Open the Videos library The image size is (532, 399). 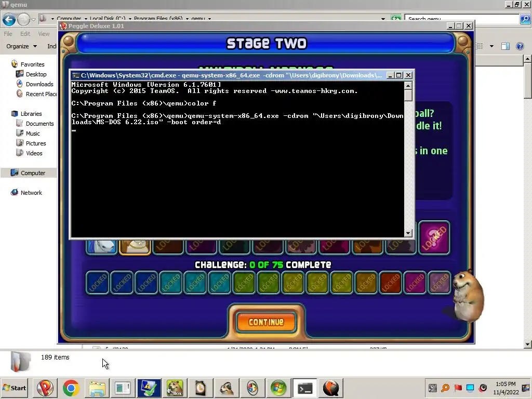(34, 153)
